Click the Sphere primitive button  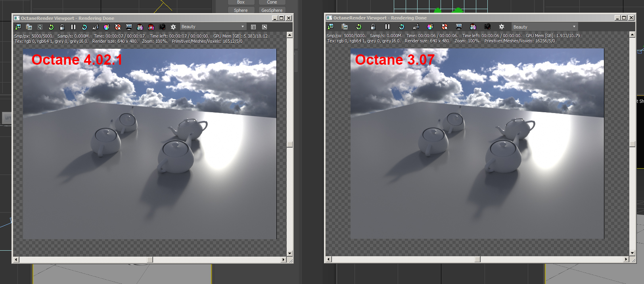pos(241,10)
